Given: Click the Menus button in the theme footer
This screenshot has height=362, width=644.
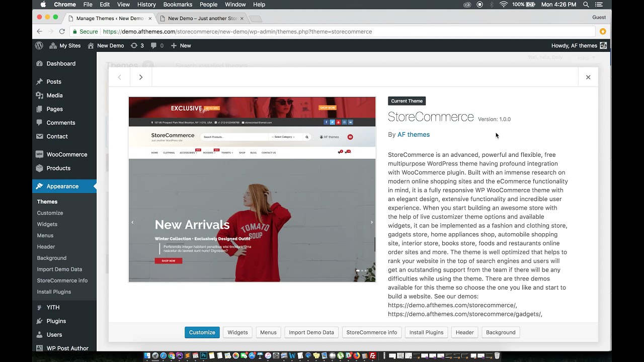Looking at the screenshot, I should [268, 332].
